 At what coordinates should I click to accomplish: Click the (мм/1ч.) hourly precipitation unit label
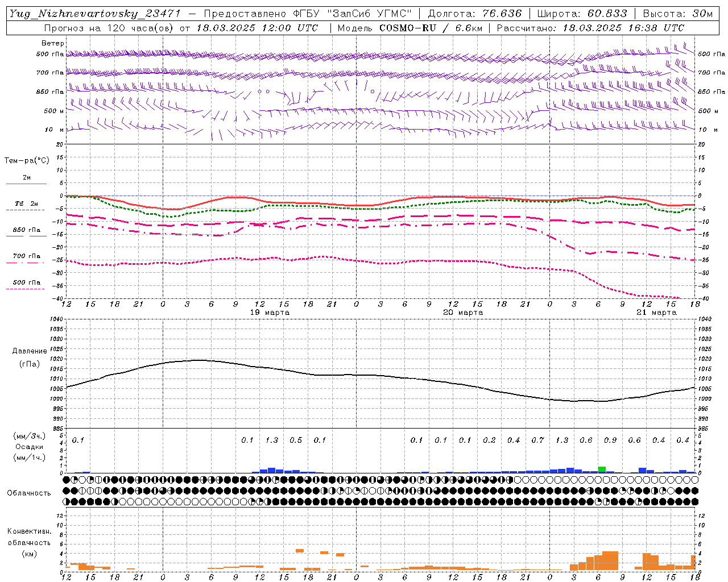coord(30,458)
